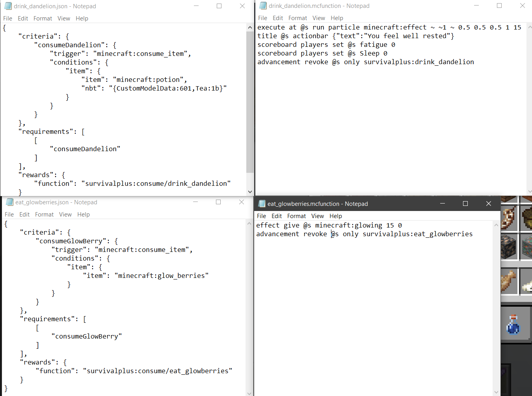This screenshot has width=532, height=396.
Task: Open File menu in eat_glowberries.mcfunction Notepad
Action: pyautogui.click(x=261, y=216)
